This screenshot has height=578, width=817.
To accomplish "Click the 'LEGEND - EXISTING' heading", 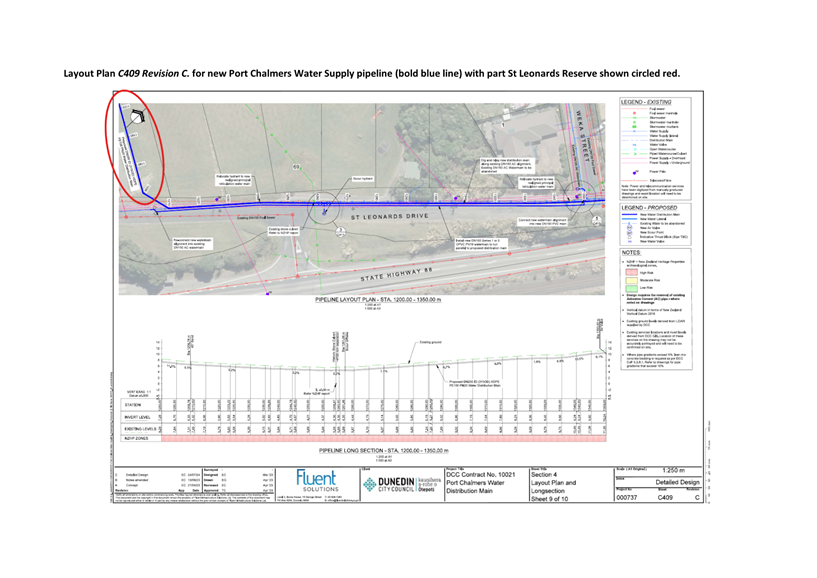I will 646,102.
